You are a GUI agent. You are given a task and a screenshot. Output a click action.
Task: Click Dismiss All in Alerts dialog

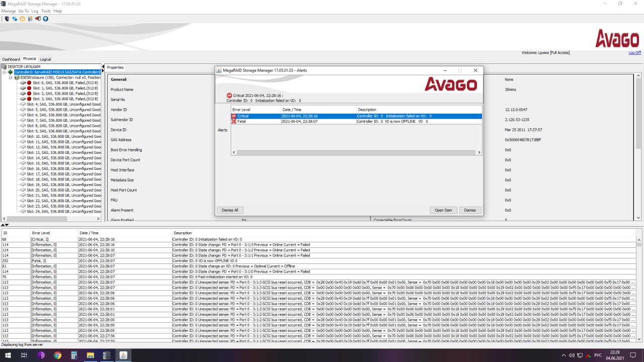229,210
